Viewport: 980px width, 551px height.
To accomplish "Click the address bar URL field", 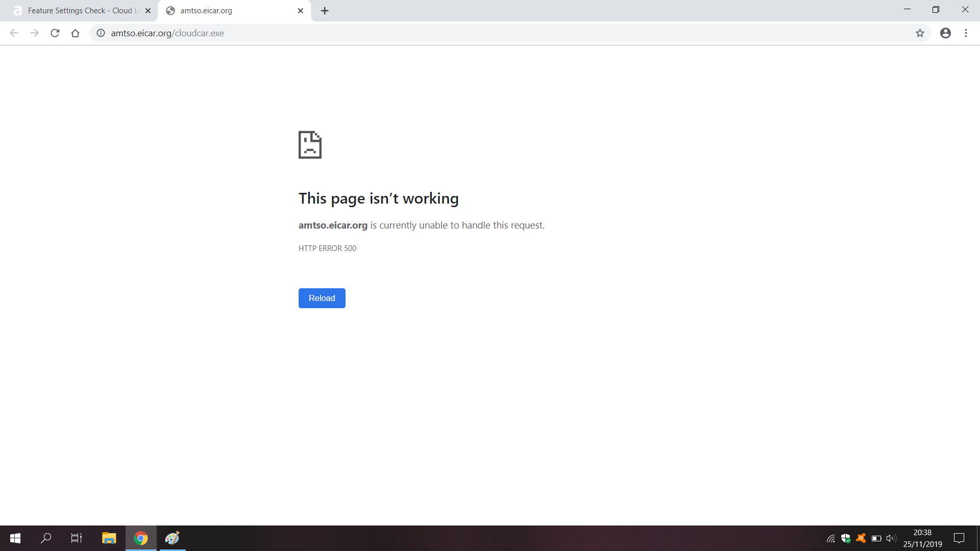I will (459, 33).
